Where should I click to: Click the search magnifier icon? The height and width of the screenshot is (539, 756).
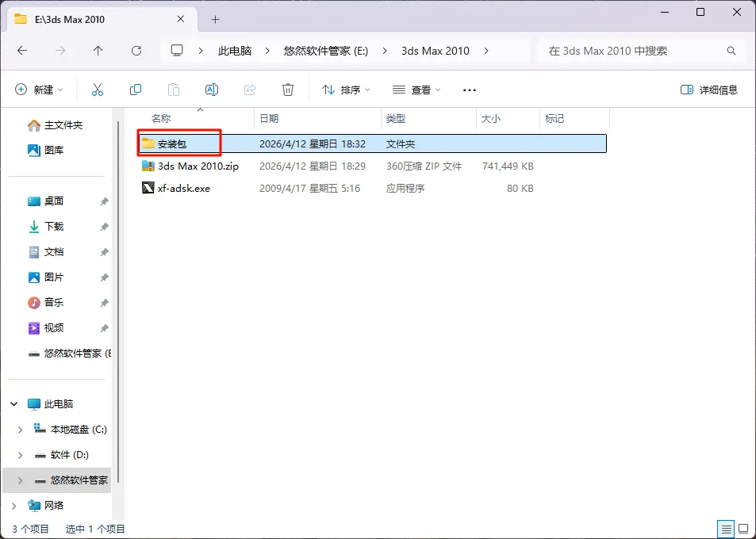pyautogui.click(x=731, y=51)
